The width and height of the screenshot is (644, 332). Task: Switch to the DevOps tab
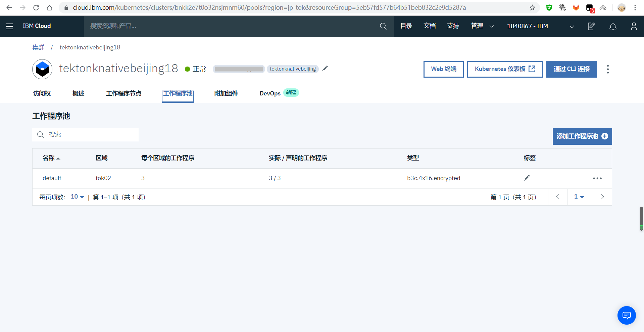click(270, 93)
